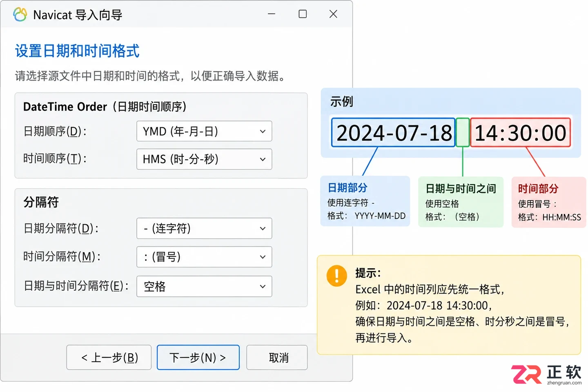588x392 pixels.
Task: Click the HH:MM:SS format text
Action: click(561, 217)
